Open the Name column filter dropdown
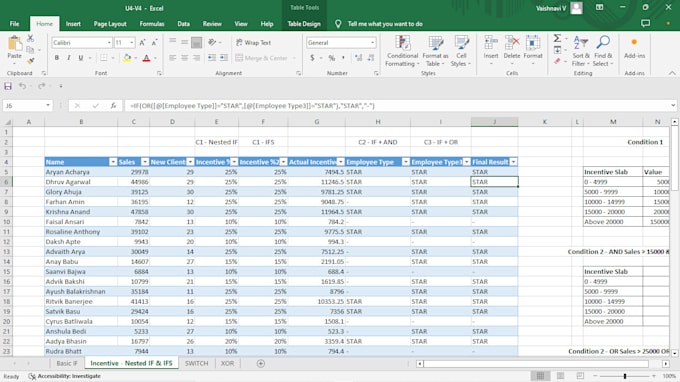680x382 pixels. tap(113, 162)
